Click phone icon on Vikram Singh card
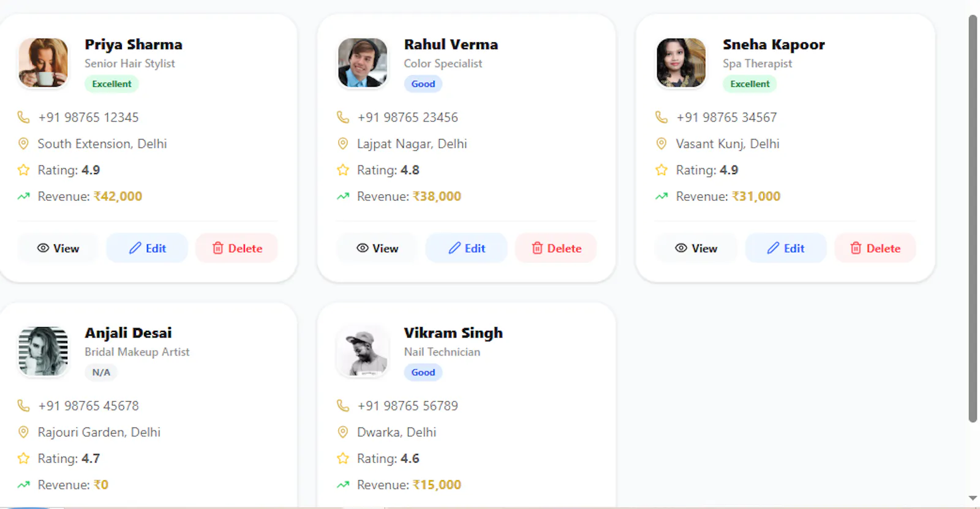980x509 pixels. pos(343,405)
